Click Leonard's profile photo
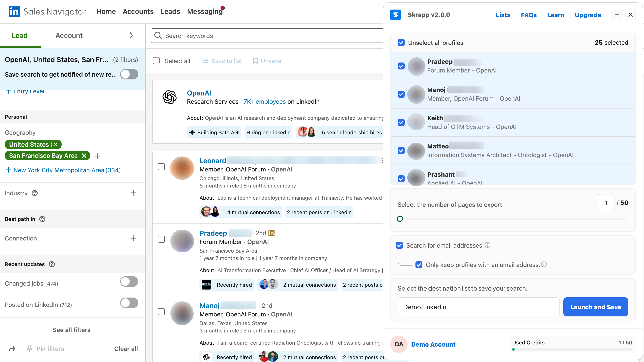644x362 pixels. [182, 168]
